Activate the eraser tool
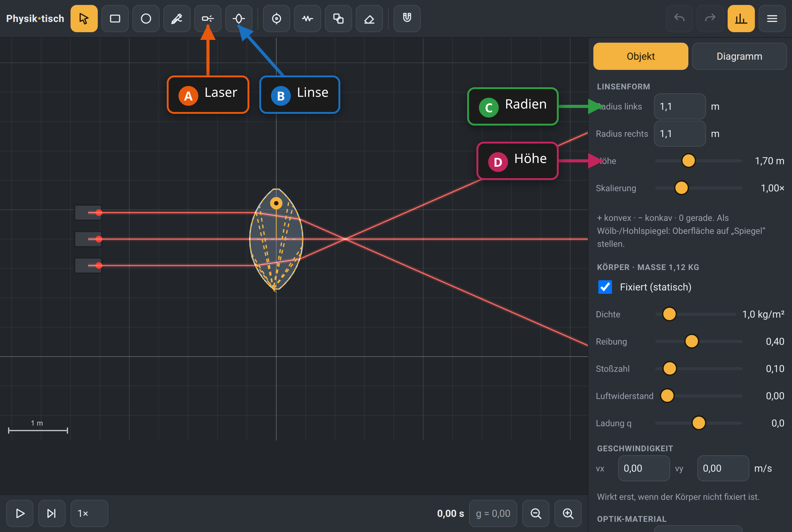The image size is (792, 532). (369, 19)
